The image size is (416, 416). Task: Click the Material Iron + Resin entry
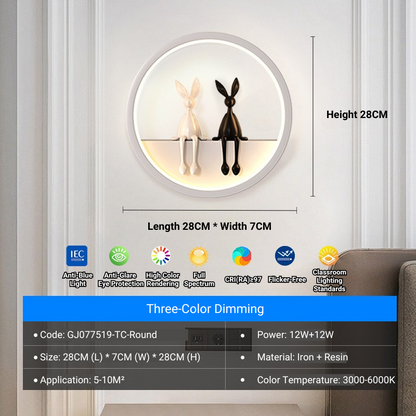(302, 357)
